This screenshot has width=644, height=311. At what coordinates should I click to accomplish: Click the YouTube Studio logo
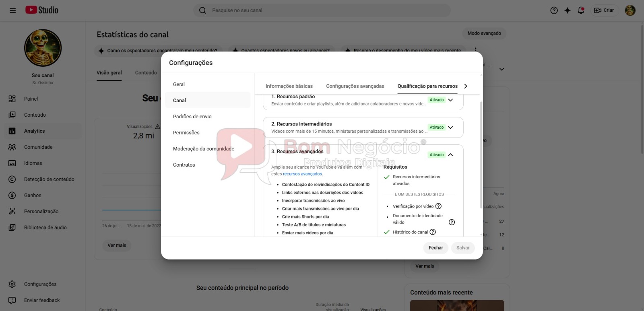(42, 10)
